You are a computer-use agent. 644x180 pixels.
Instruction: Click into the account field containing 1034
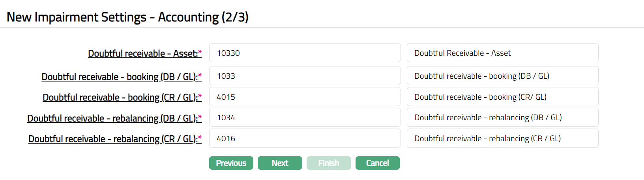pos(305,117)
